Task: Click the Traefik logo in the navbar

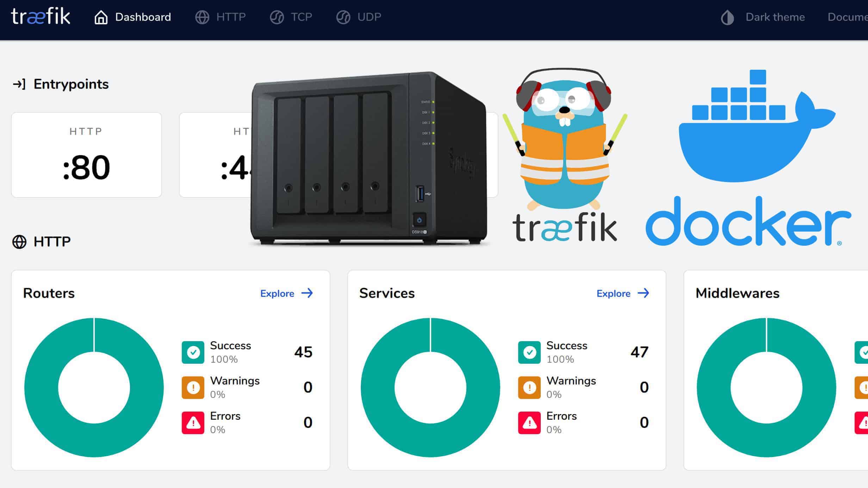Action: point(41,17)
